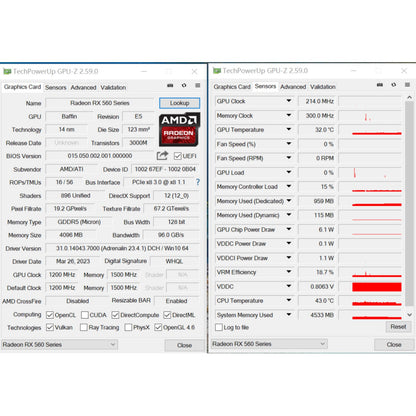Switch to Advanced tab in Sensors window
Screen dimensions: 416x416
(x=293, y=87)
